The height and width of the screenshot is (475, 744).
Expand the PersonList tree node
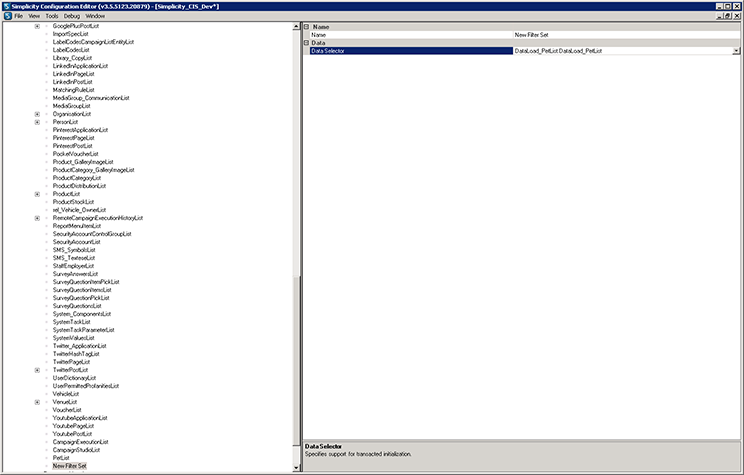click(x=37, y=122)
